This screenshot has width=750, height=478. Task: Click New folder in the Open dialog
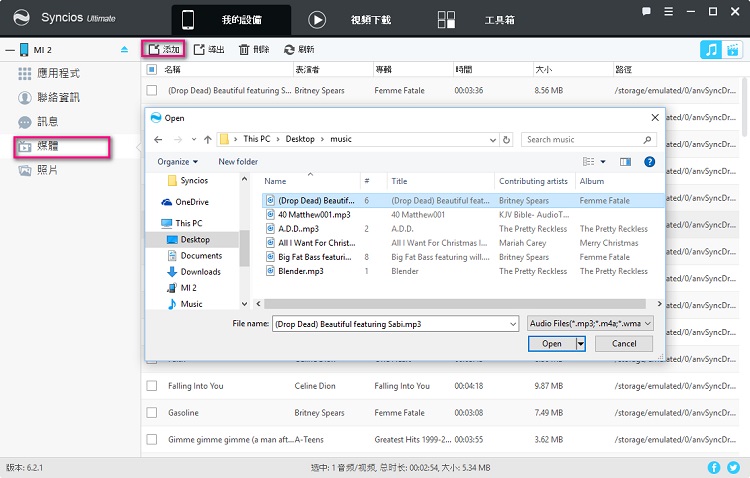click(x=238, y=162)
